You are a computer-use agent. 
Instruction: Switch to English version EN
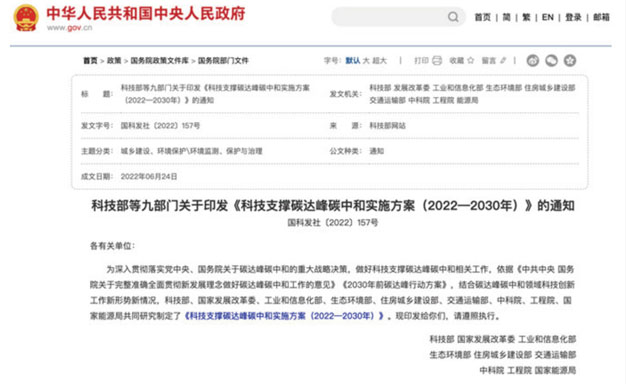[x=547, y=18]
